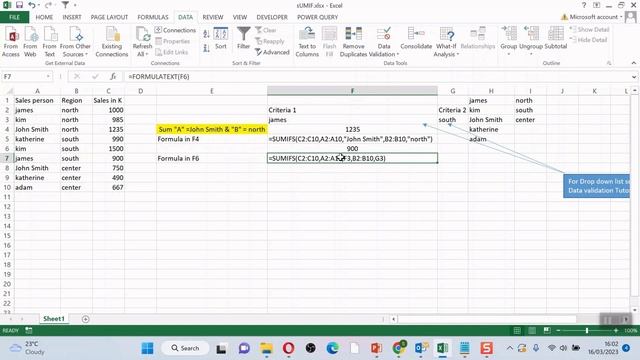Toggle the Filter funnel

(x=244, y=38)
